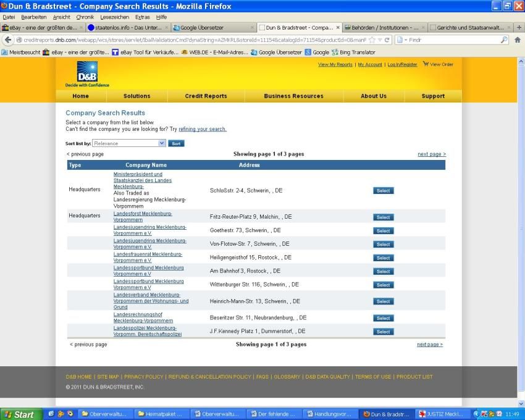
Task: Open a new tab with plus button
Action: pyautogui.click(x=519, y=27)
